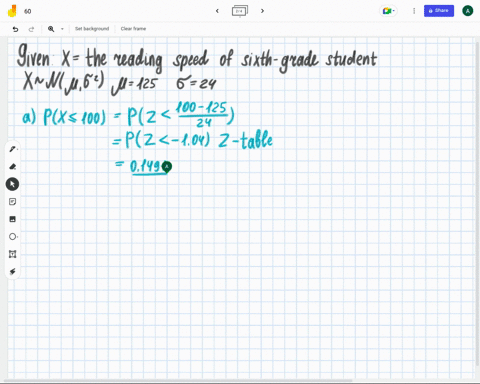480x384 pixels.
Task: Expand the frame bar thumbnail
Action: click(240, 11)
